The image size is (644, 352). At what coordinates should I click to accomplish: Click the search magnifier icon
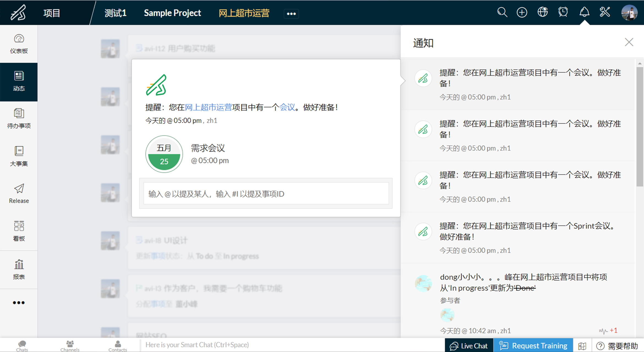click(x=502, y=12)
